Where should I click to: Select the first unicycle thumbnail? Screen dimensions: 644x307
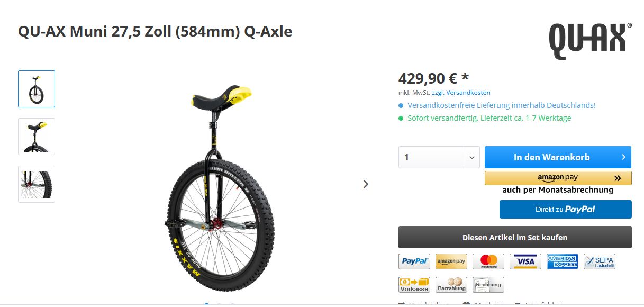(37, 89)
